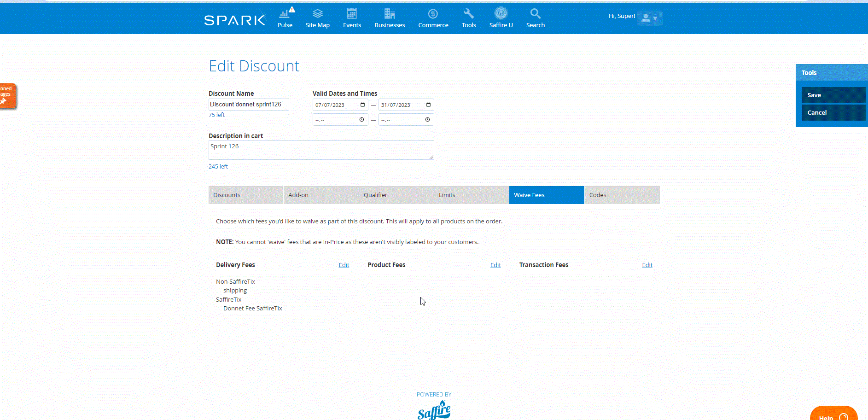
Task: Open the end date calendar picker
Action: pyautogui.click(x=428, y=105)
